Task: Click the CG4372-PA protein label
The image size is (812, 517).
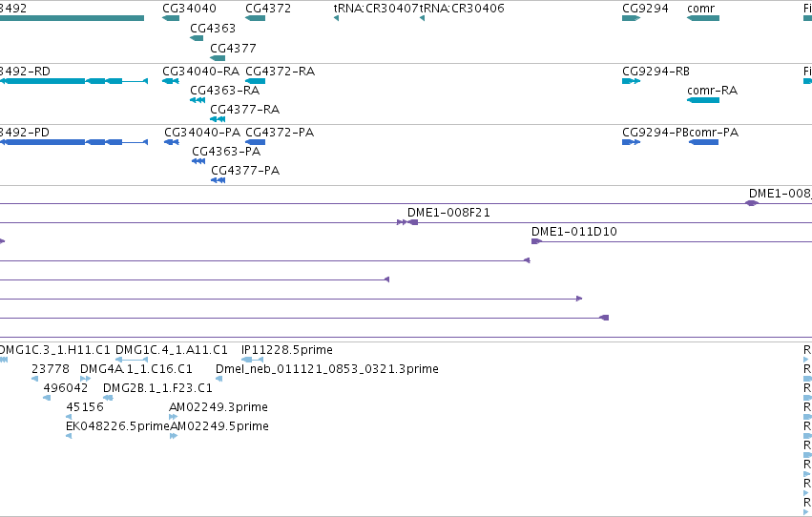Action: click(280, 132)
